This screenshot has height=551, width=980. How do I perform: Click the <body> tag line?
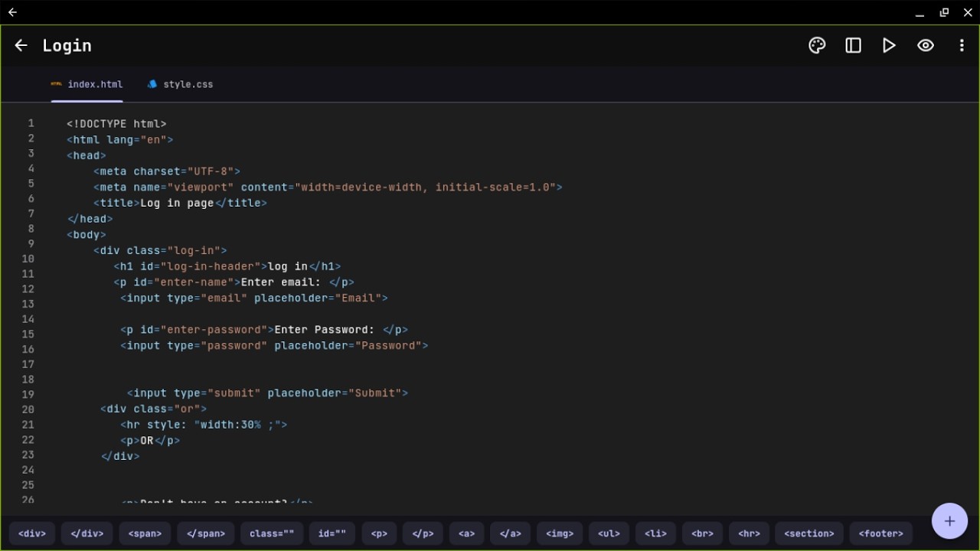pyautogui.click(x=87, y=235)
